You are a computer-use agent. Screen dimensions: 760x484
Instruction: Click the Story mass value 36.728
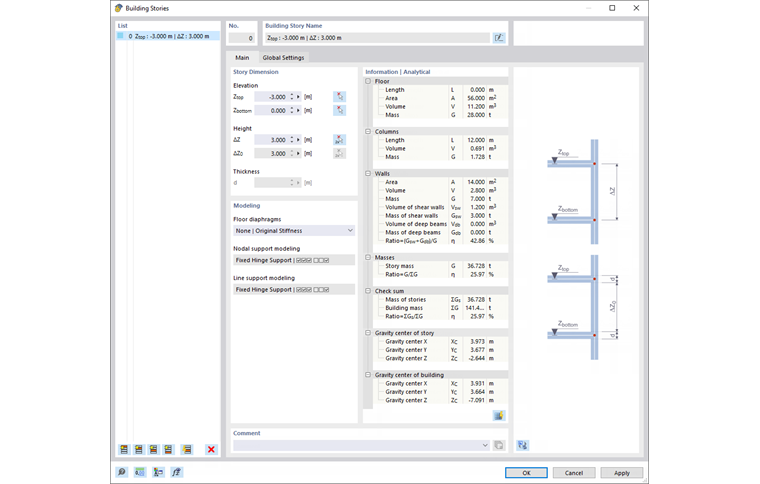[x=476, y=266]
